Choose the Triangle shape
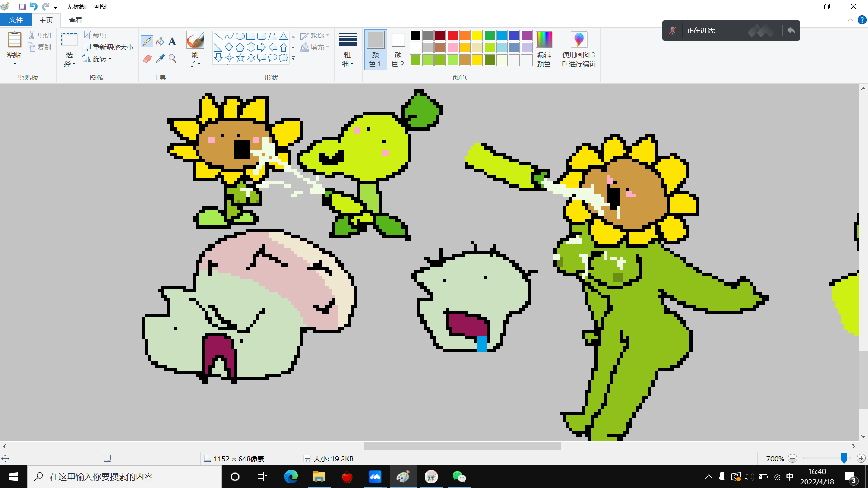 coord(283,36)
